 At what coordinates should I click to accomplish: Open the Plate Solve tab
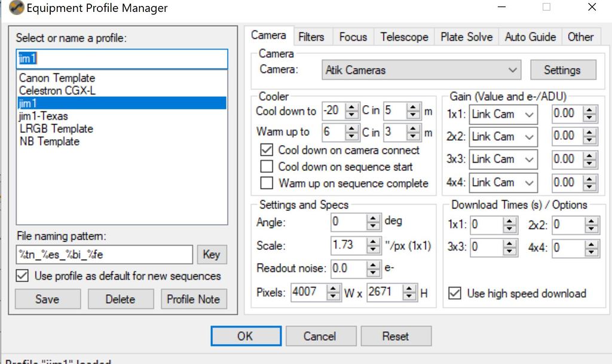point(466,36)
